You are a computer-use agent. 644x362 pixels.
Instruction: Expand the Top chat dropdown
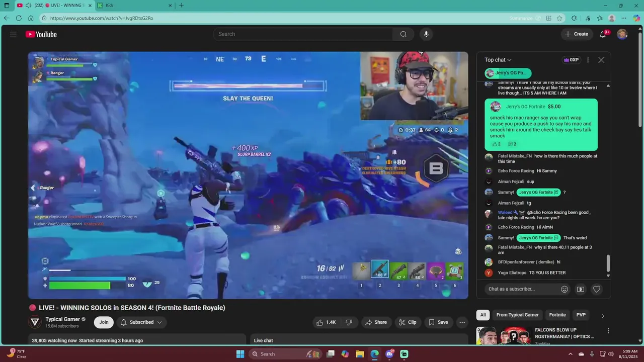tap(498, 60)
